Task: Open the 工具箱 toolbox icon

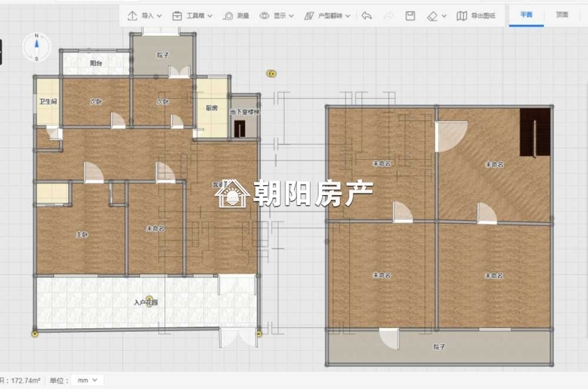Action: tap(176, 16)
